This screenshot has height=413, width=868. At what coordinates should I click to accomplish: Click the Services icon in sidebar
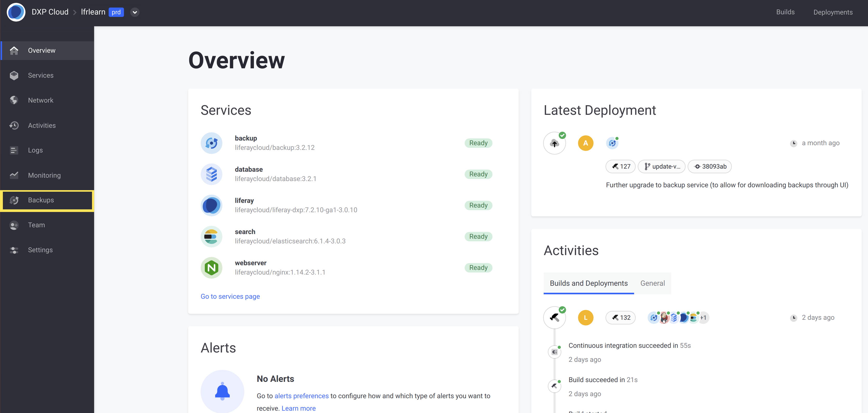coord(15,75)
